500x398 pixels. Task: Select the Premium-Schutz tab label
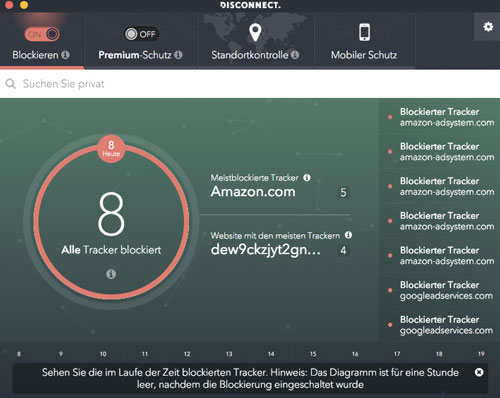135,55
